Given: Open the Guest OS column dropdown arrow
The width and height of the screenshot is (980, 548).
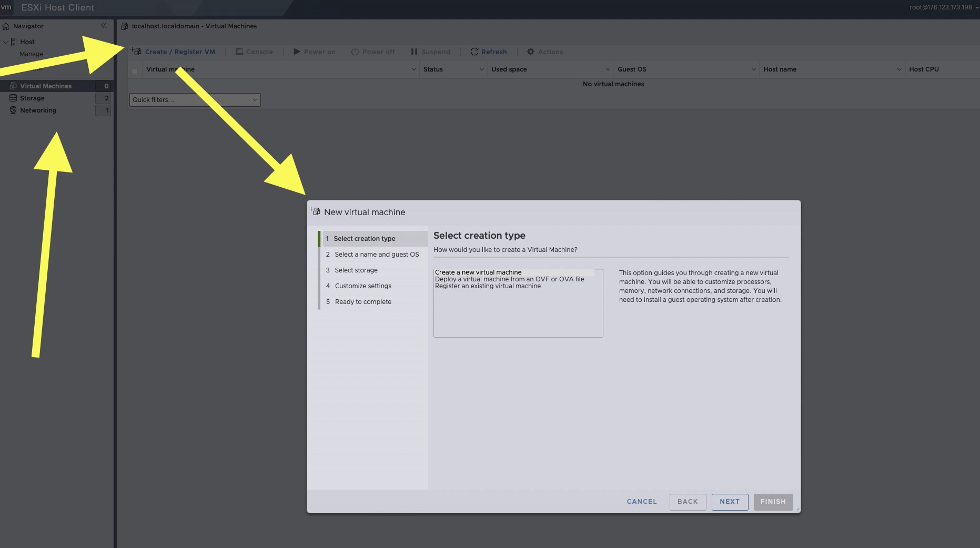Looking at the screenshot, I should pyautogui.click(x=753, y=69).
